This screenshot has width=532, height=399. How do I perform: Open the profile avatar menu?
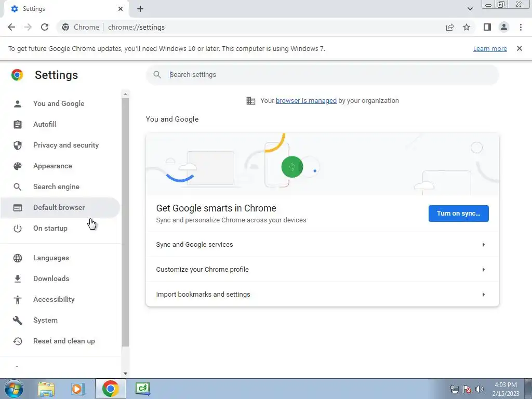pos(504,27)
